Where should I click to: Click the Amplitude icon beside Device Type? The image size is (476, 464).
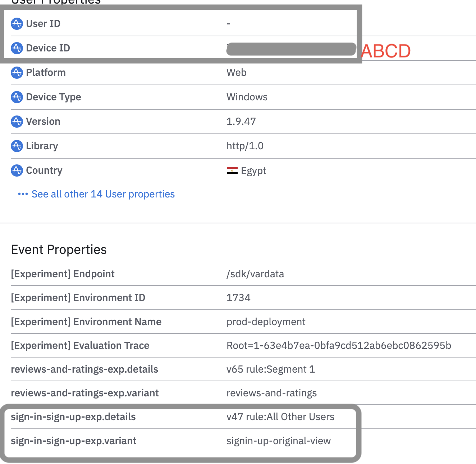click(17, 97)
